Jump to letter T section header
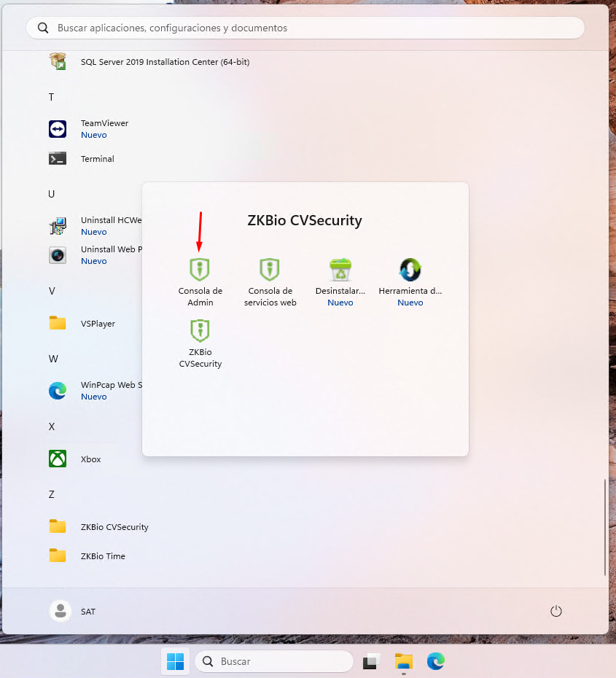 [52, 97]
